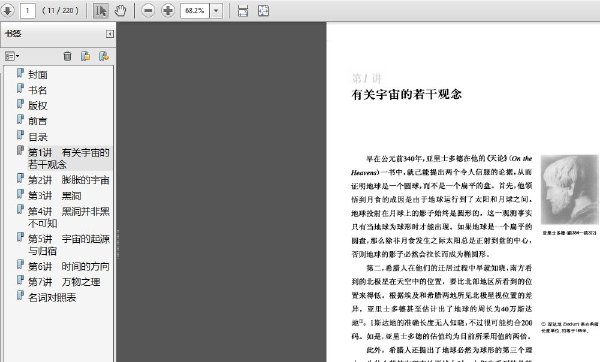
Task: Jump to 第6讲 时间的方向
Action: coord(69,266)
